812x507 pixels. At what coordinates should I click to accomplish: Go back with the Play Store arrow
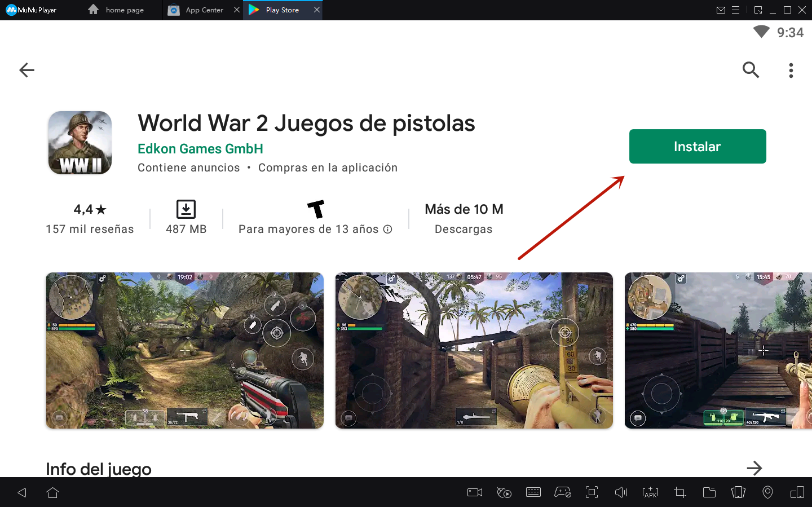coord(27,70)
